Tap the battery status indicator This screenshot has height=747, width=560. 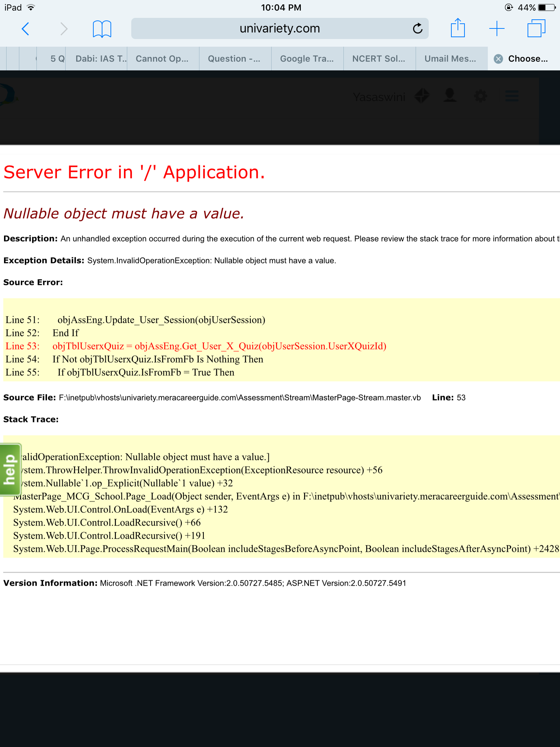(547, 7)
